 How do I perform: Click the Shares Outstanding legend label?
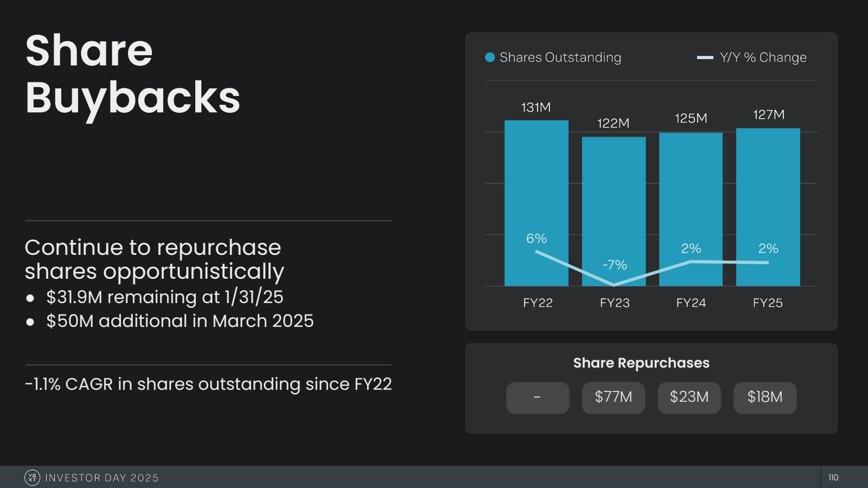[560, 57]
